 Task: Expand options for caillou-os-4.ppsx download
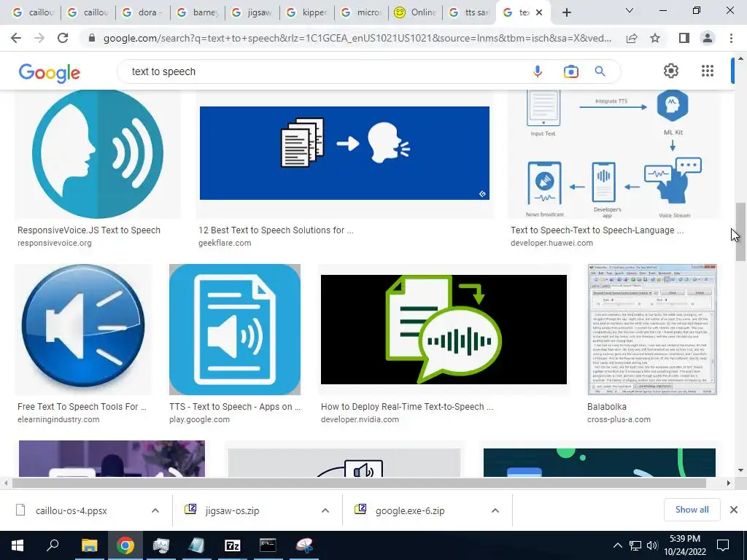point(155,510)
